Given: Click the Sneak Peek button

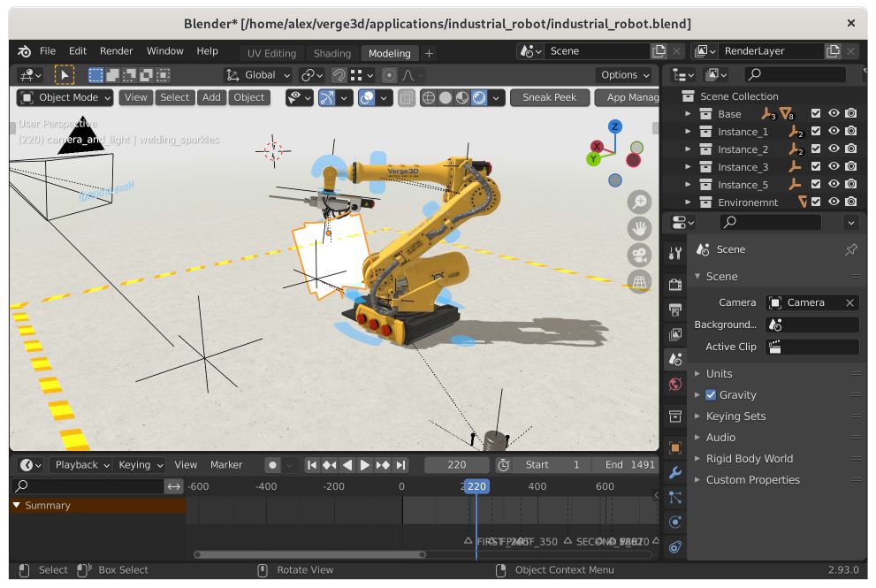Looking at the screenshot, I should tap(550, 98).
